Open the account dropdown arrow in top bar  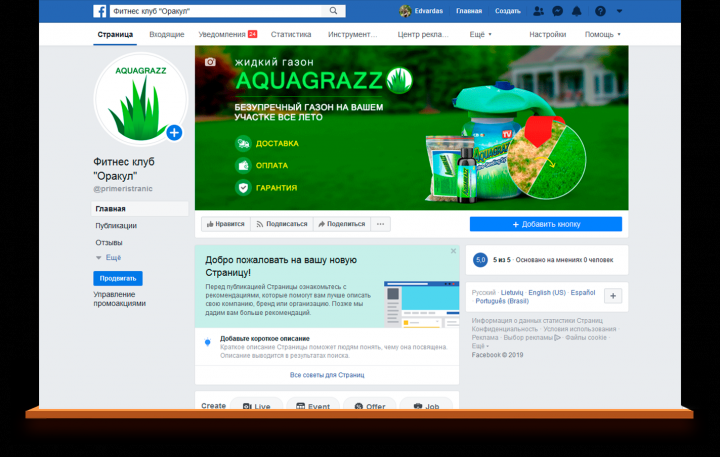(x=619, y=11)
